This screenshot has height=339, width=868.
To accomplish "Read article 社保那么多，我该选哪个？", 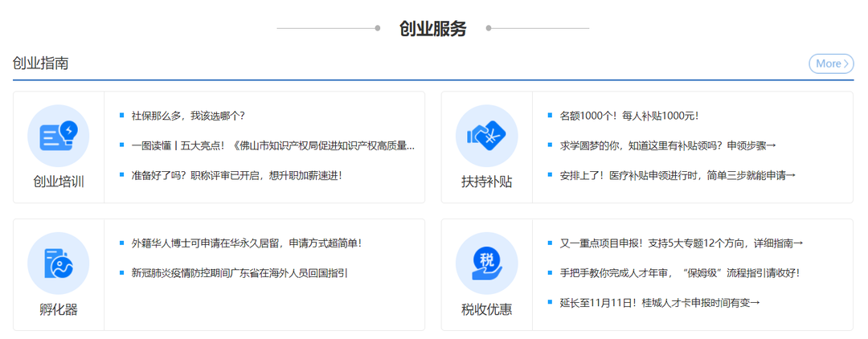I will (188, 116).
